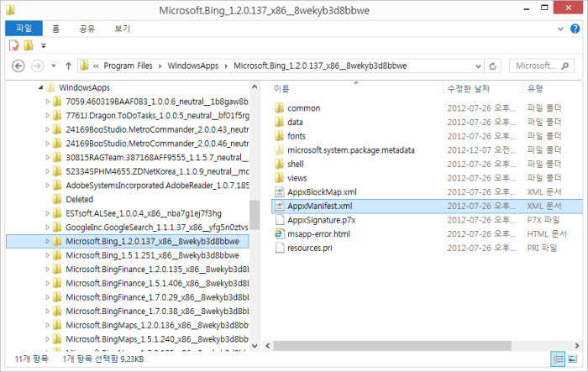The height and width of the screenshot is (372, 588).
Task: Open the recent locations dropdown arrow
Action: (54, 66)
